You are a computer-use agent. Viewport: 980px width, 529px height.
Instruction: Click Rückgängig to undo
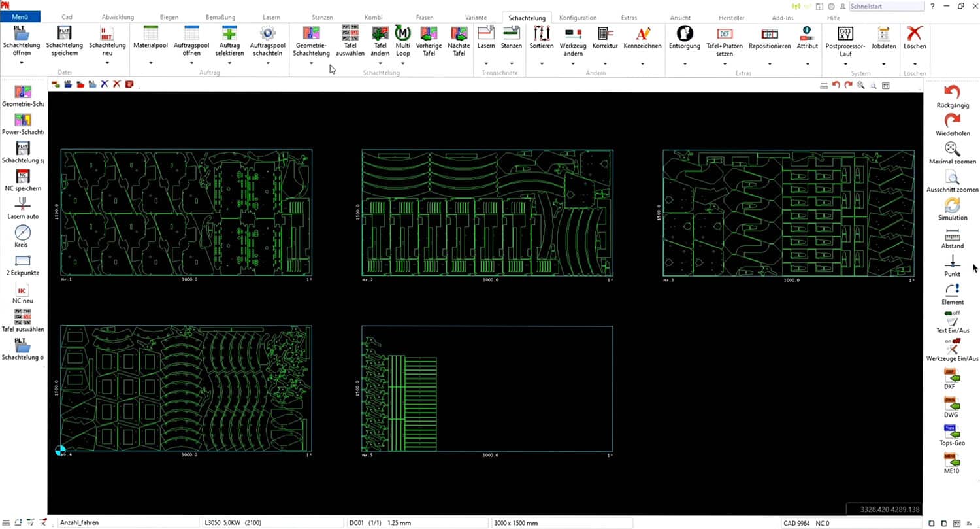952,93
